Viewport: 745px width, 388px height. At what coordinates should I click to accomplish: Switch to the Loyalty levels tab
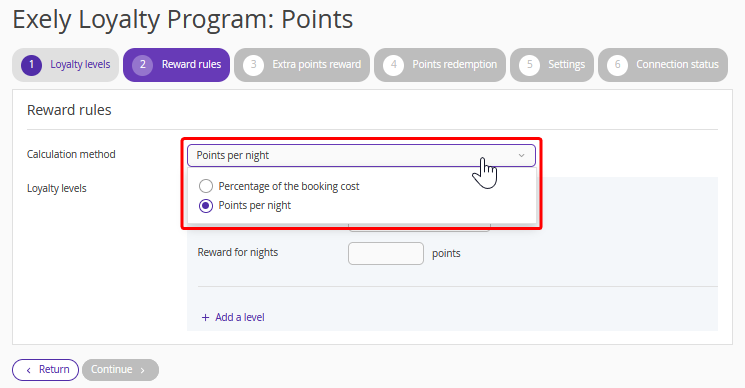coord(66,65)
